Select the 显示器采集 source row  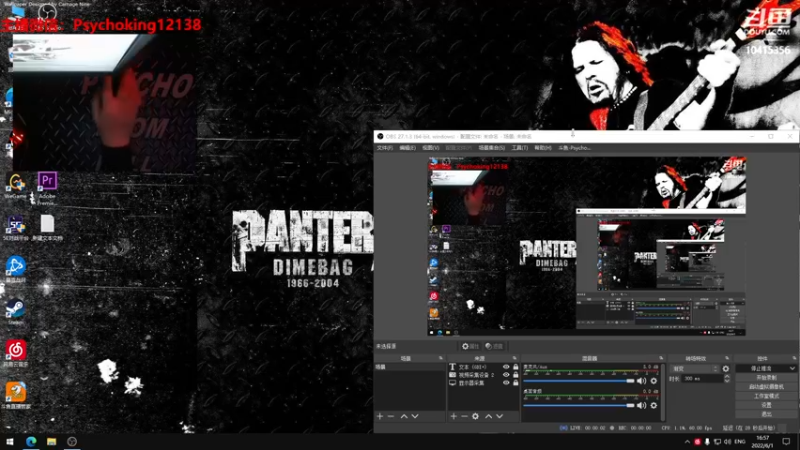pos(484,383)
